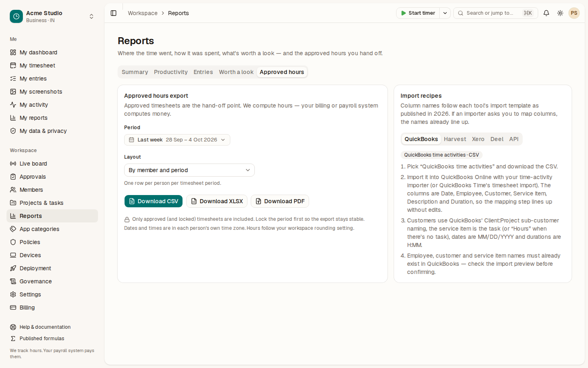
Task: Open Settings in the sidebar
Action: click(x=52, y=294)
